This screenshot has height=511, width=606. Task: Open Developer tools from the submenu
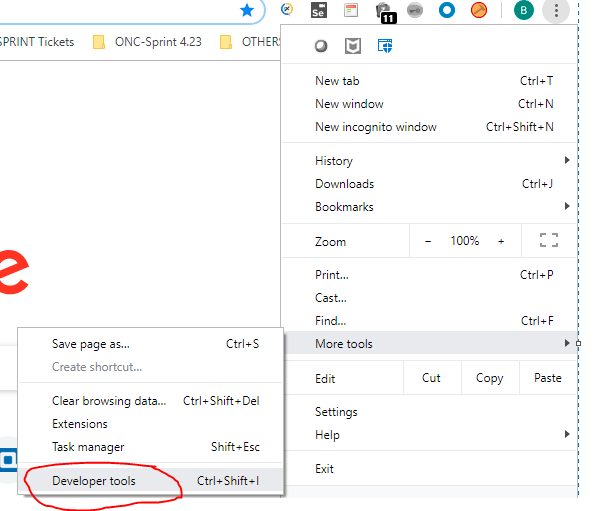(151, 480)
